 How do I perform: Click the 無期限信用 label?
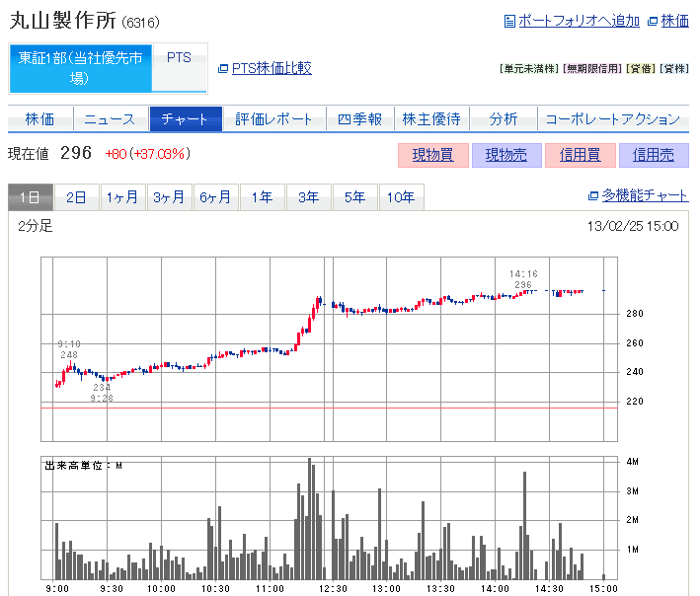(592, 69)
